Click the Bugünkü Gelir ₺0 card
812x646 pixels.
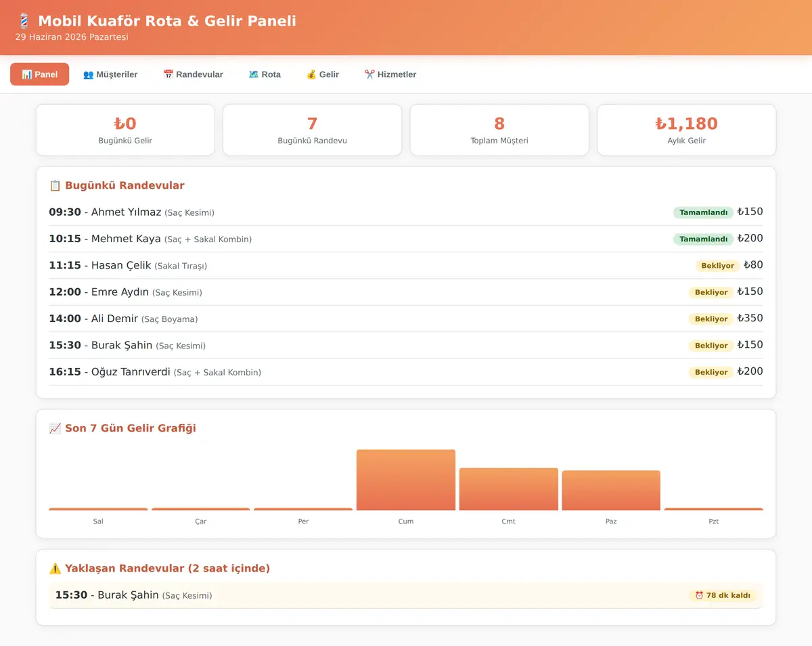click(125, 130)
